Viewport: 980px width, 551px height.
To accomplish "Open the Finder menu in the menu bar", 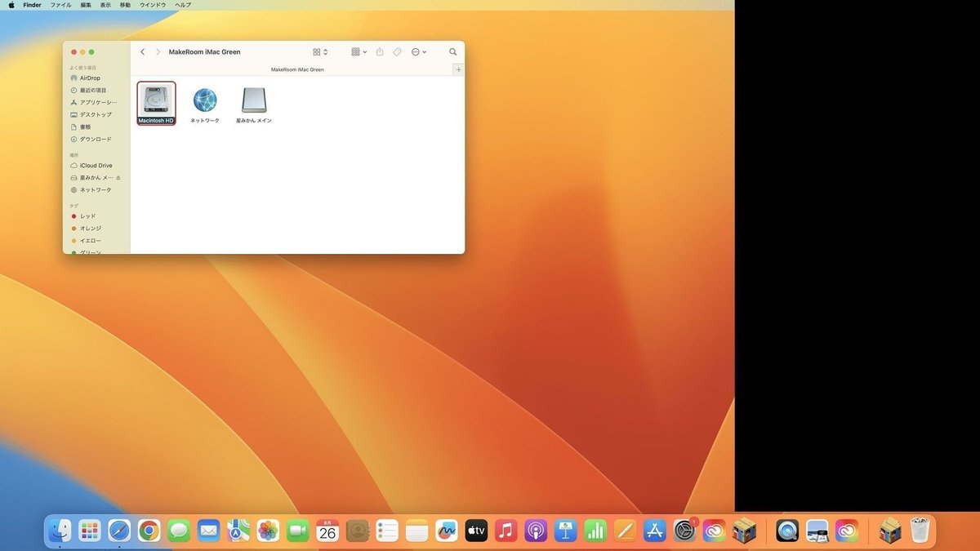I will tap(32, 5).
